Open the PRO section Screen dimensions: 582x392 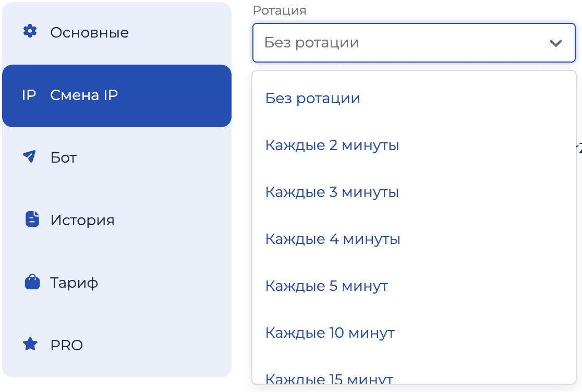coord(66,345)
